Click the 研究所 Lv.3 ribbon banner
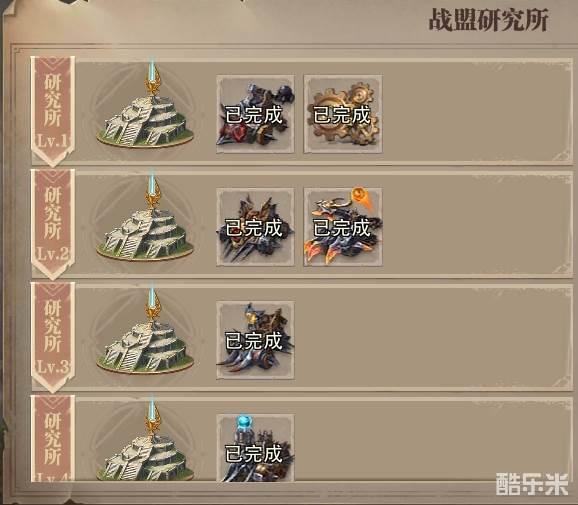The width and height of the screenshot is (578, 505). (53, 337)
